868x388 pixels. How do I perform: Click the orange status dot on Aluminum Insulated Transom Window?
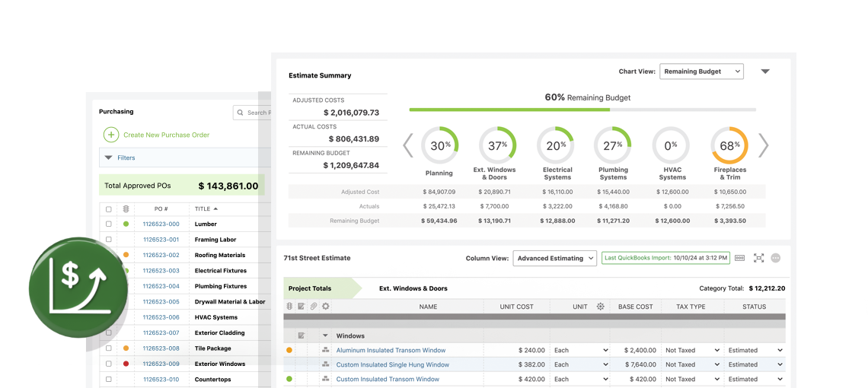point(289,351)
